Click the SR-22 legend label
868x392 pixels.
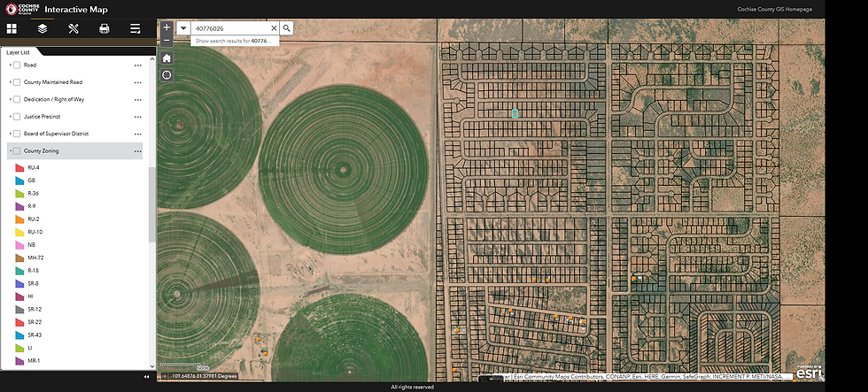pyautogui.click(x=35, y=322)
